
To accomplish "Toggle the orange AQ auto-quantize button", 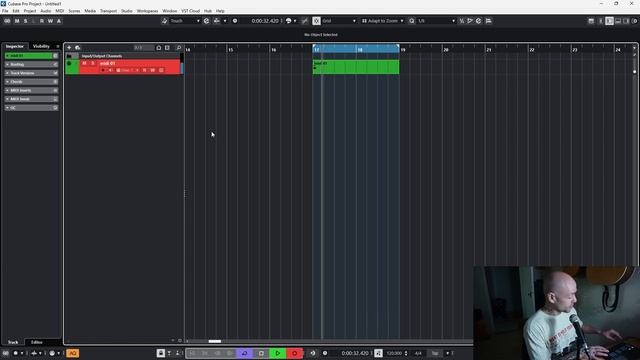I will (73, 353).
